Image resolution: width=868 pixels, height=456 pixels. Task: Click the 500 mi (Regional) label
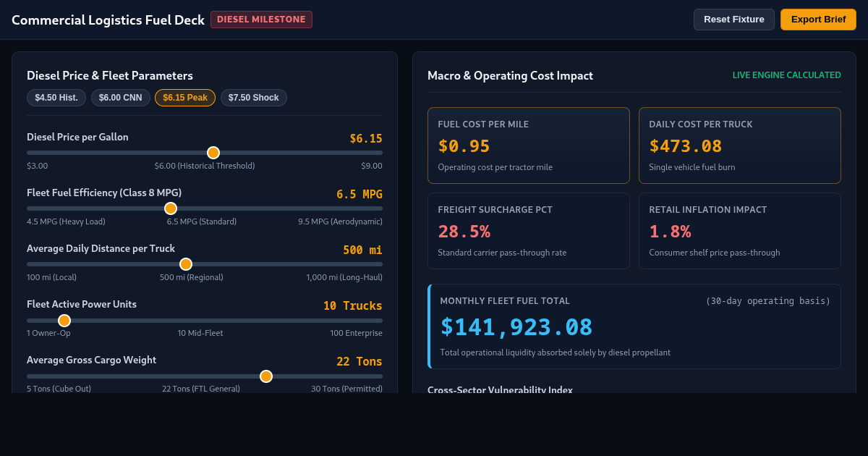click(x=192, y=277)
